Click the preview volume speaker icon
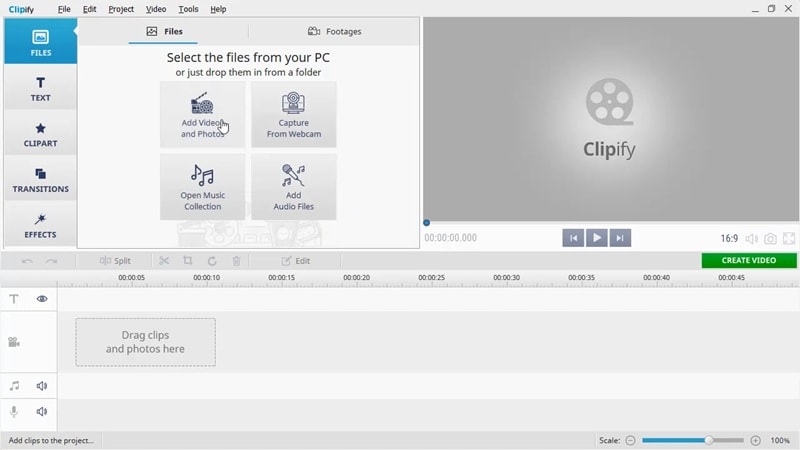Screen dimensions: 800x450 (x=752, y=238)
